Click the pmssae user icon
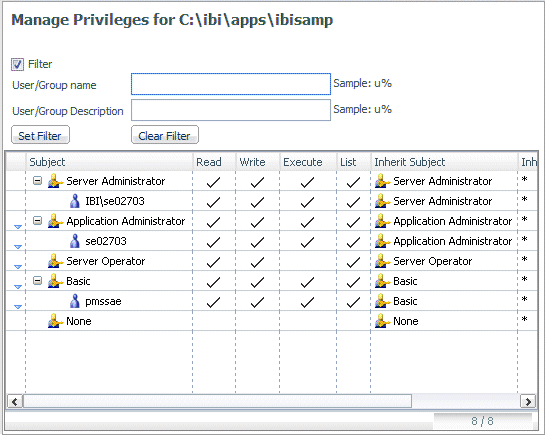Image resolution: width=545 pixels, height=435 pixels. tap(75, 301)
